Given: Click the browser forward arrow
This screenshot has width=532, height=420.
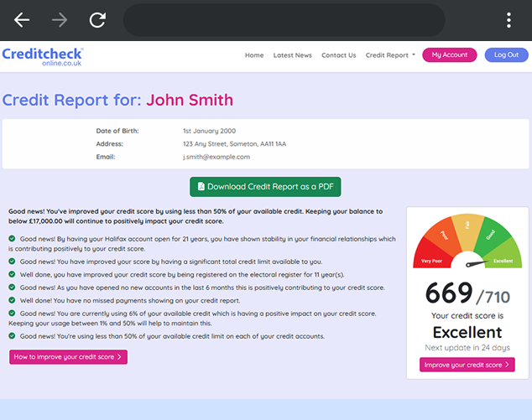Looking at the screenshot, I should click(x=60, y=20).
